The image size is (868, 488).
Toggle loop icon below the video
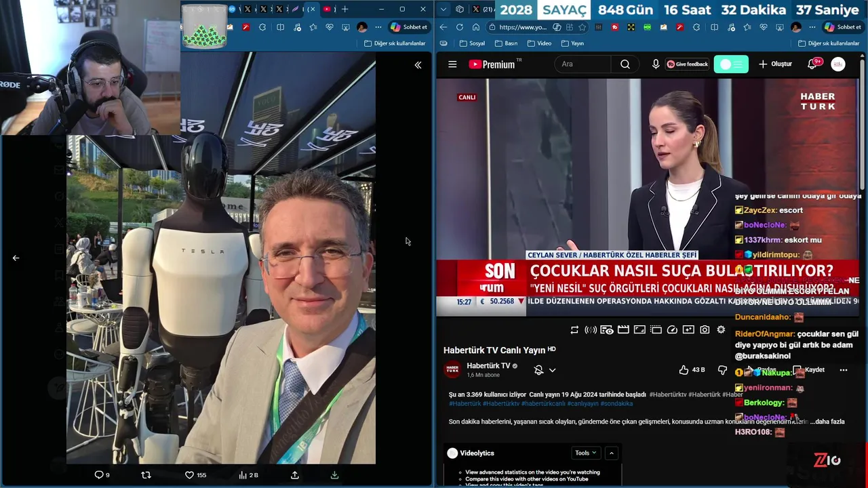coord(574,330)
